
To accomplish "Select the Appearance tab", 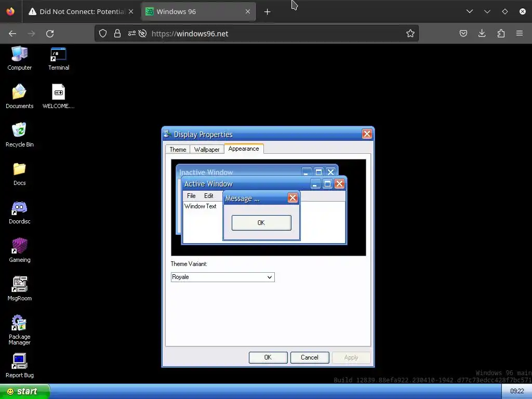I will (x=244, y=149).
